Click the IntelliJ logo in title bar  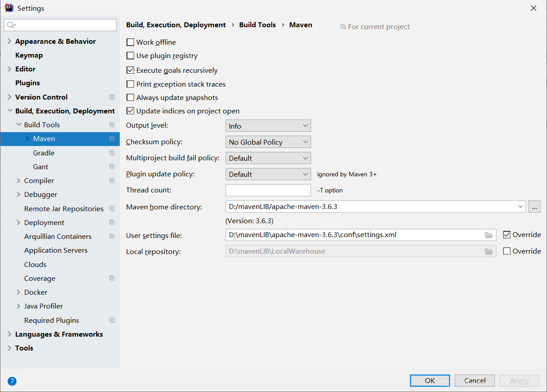point(9,8)
